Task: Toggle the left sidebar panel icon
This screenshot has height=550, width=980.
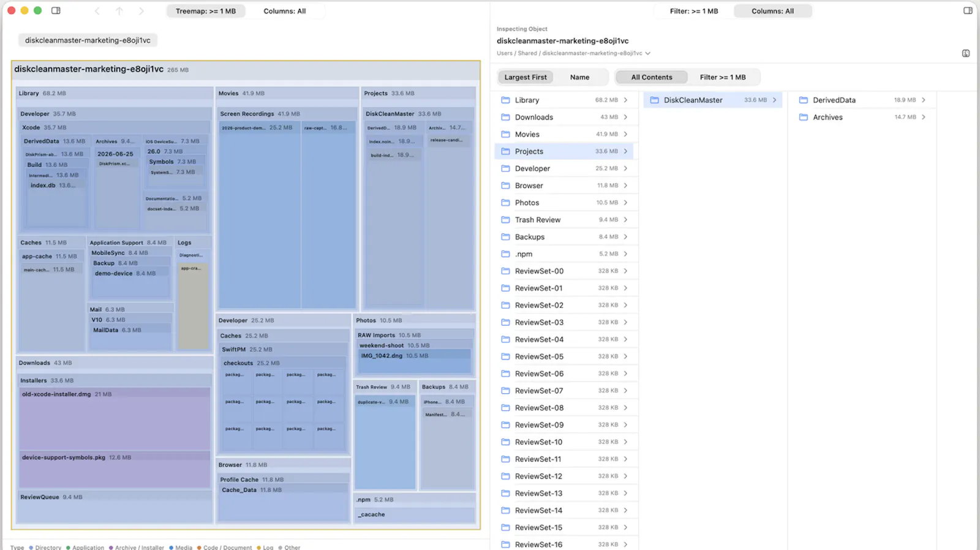Action: point(56,10)
